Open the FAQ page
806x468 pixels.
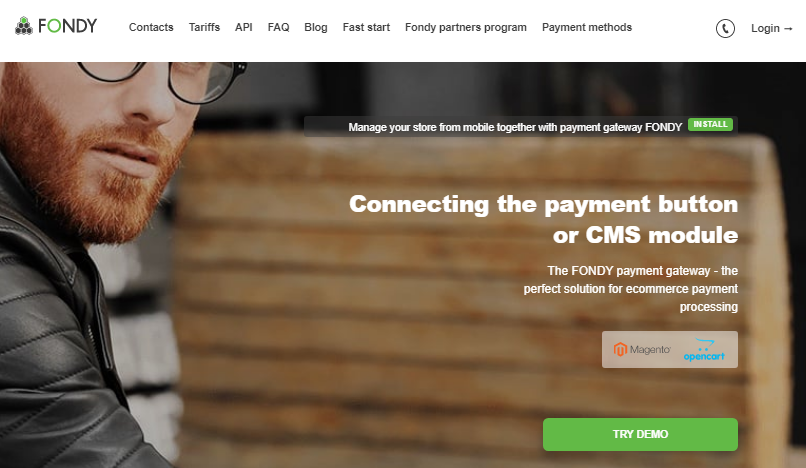pos(279,27)
